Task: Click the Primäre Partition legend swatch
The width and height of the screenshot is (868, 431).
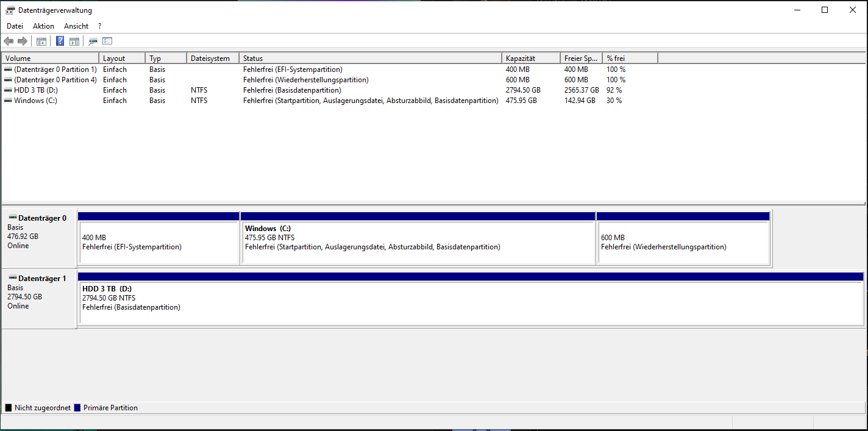Action: [78, 407]
